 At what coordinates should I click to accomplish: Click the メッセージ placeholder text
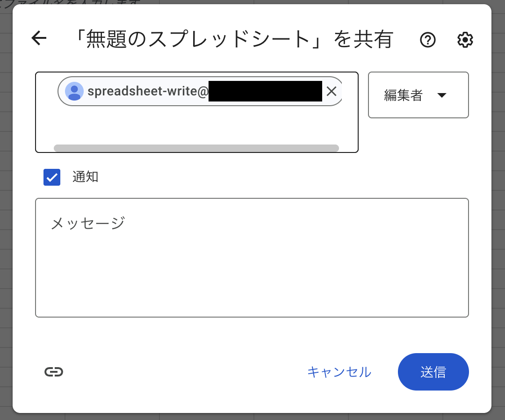(88, 223)
